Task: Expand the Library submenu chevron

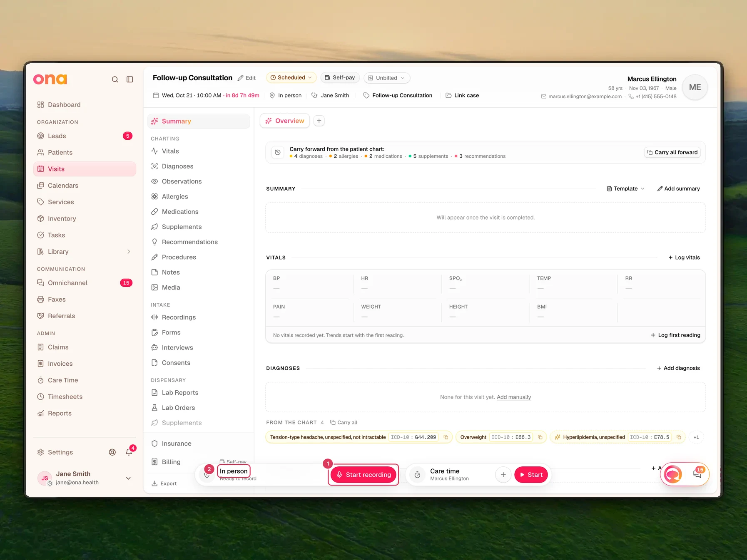Action: (129, 252)
